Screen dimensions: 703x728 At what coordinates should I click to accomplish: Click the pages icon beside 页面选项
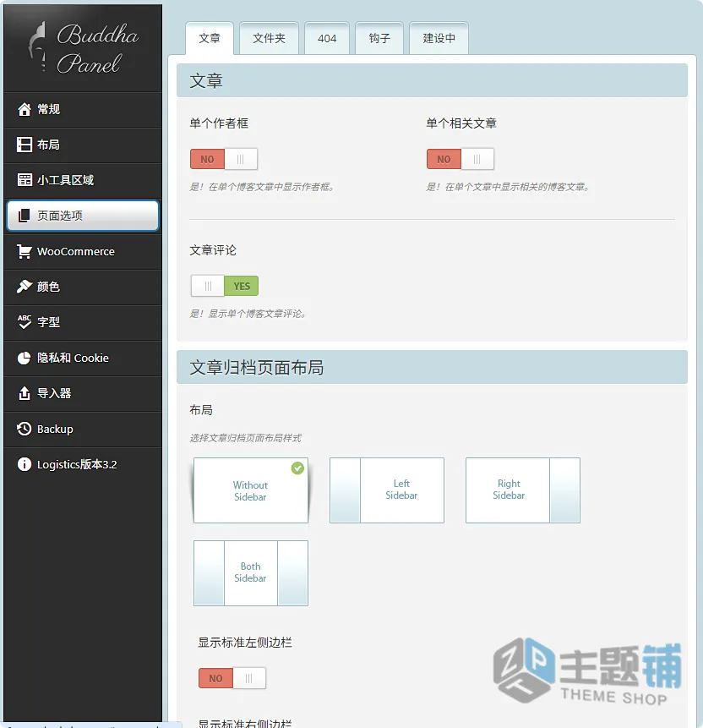(25, 216)
